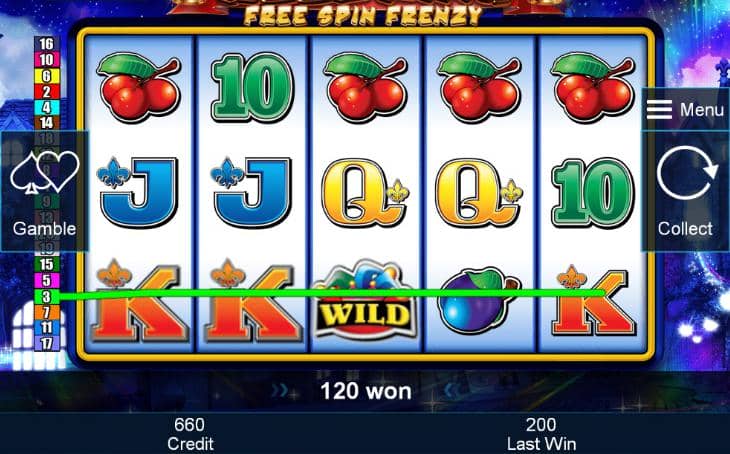Click the 660 Credit display
This screenshot has height=454, width=730.
[x=190, y=434]
